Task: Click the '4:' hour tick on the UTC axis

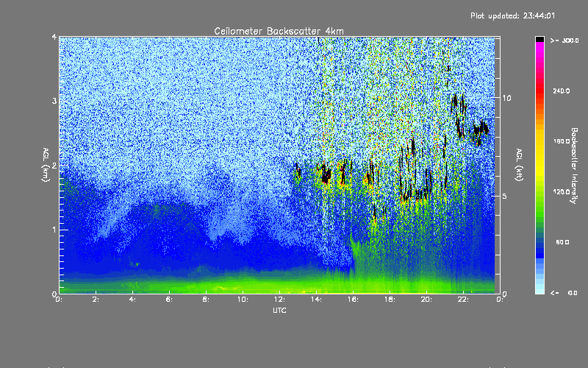Action: [133, 300]
